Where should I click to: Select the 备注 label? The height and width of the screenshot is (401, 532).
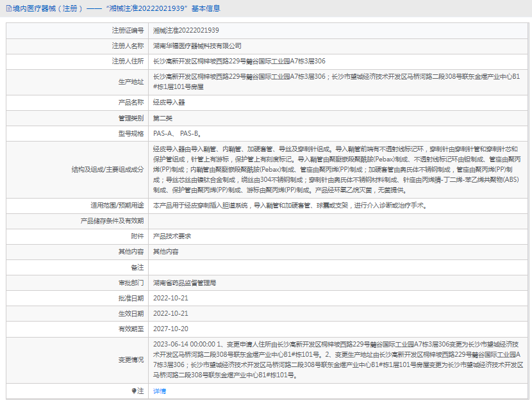137,268
